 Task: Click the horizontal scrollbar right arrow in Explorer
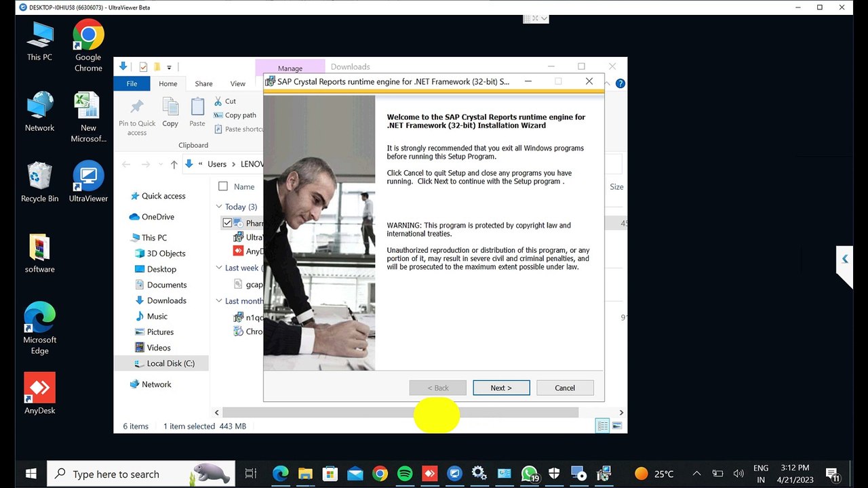[x=620, y=412]
